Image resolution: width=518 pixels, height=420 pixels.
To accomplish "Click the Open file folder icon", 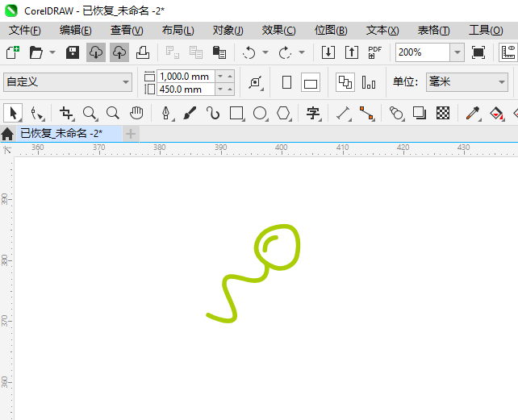I will [x=36, y=52].
